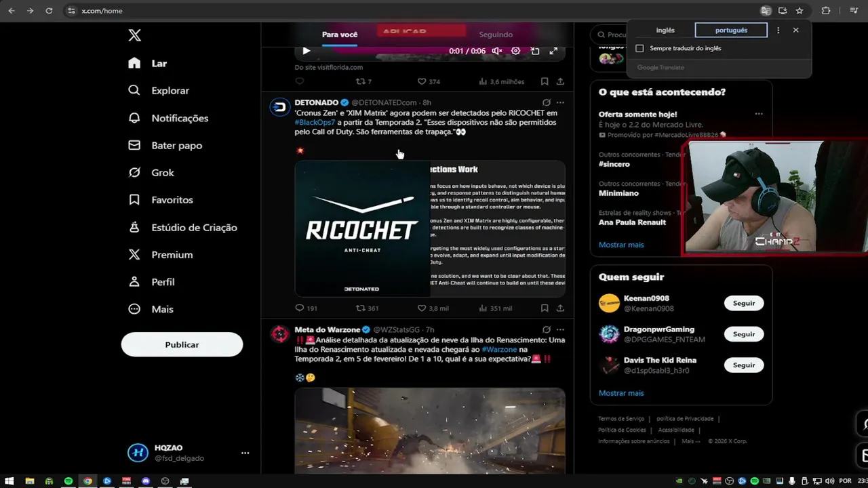Click the X logo in sidebar
The image size is (868, 488).
tap(134, 35)
